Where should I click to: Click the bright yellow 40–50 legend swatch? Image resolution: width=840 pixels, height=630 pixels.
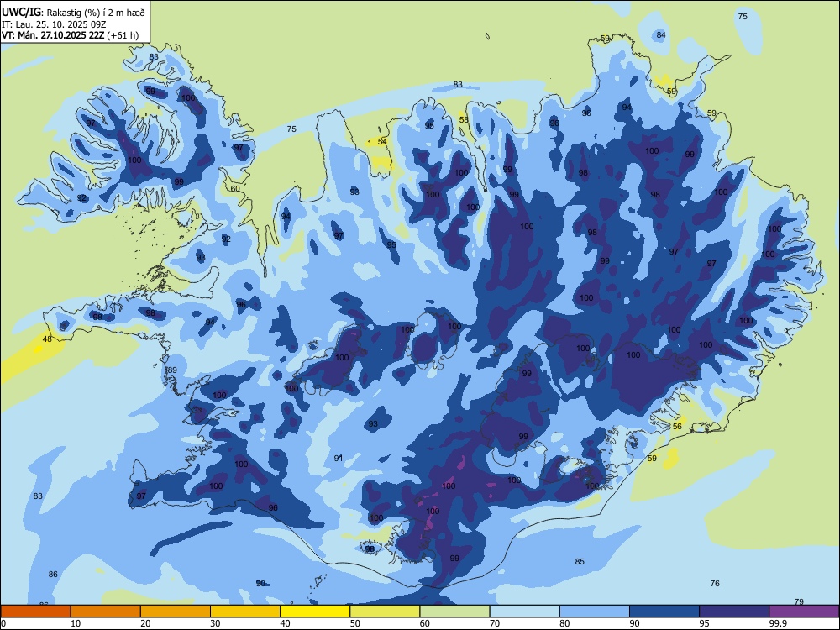[315, 612]
